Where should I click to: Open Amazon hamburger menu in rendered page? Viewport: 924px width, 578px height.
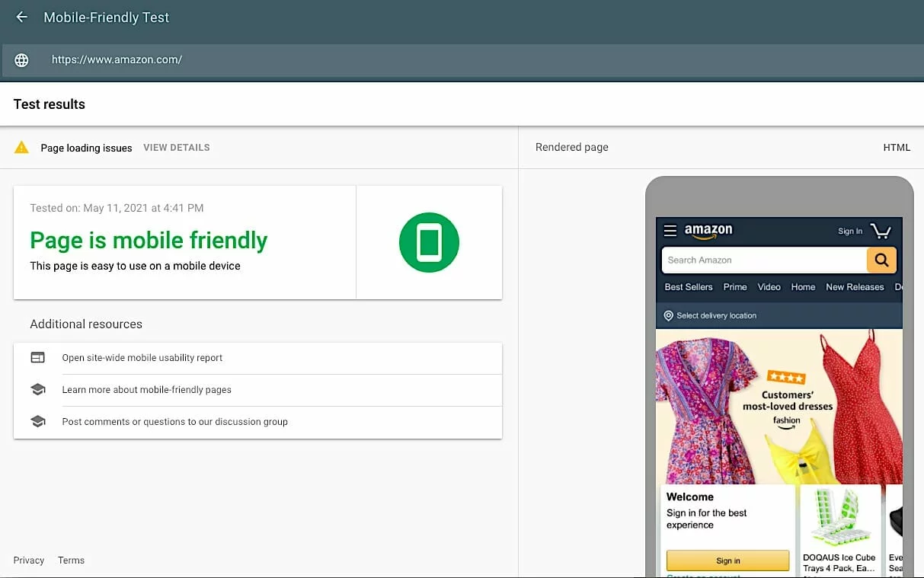click(x=670, y=231)
